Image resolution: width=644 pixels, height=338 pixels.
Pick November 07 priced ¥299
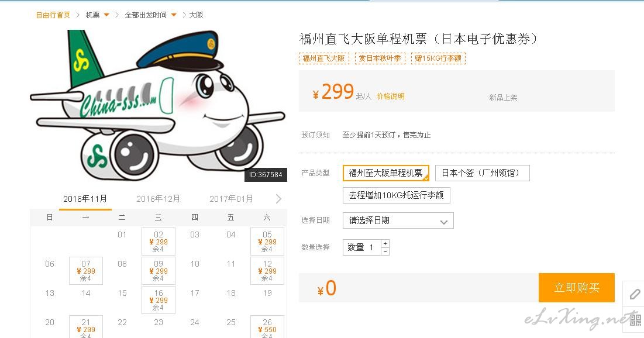pos(86,271)
